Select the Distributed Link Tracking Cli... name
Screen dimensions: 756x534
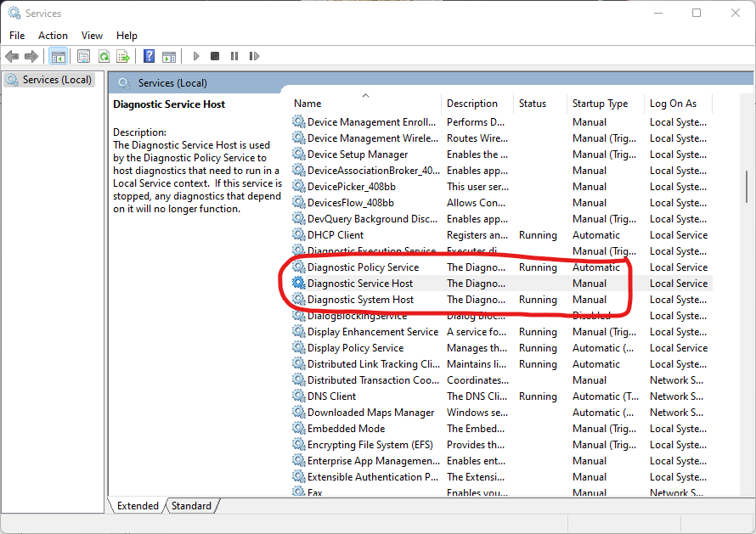point(374,364)
